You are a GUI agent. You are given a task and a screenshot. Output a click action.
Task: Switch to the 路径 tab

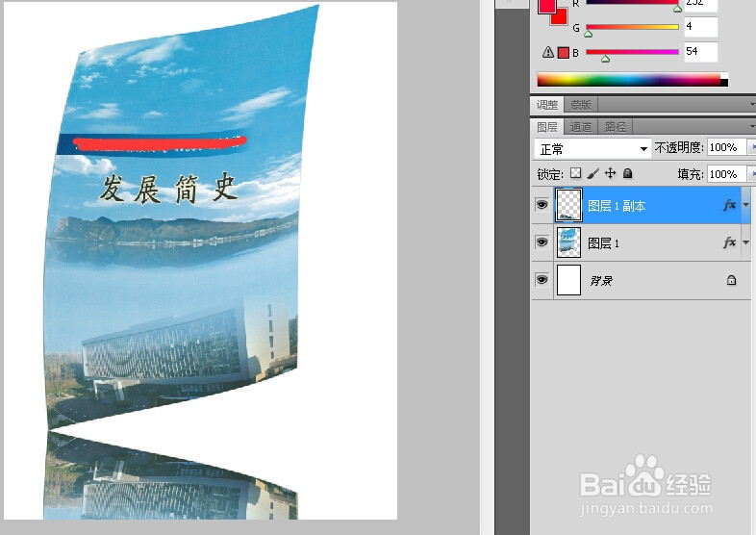616,127
